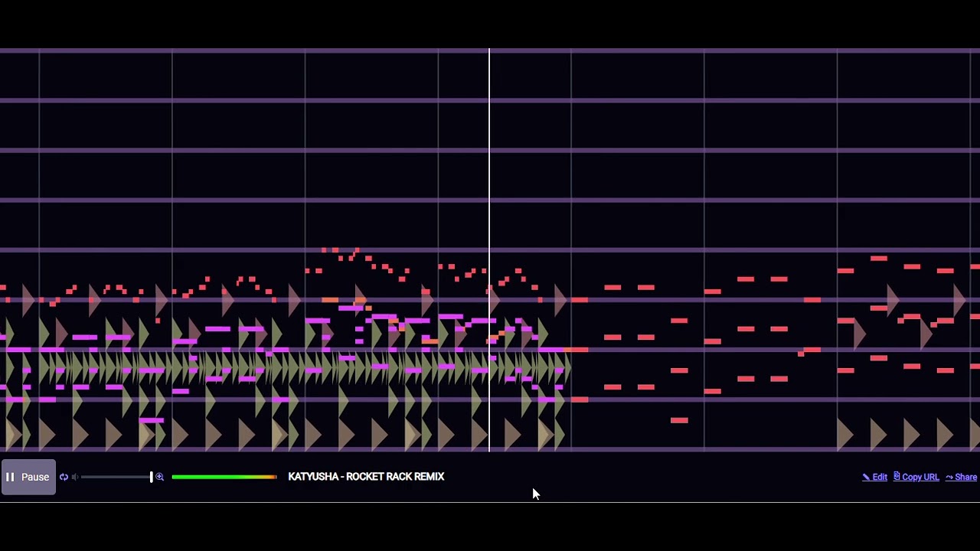The height and width of the screenshot is (551, 980).
Task: Open the Share link
Action: [x=961, y=477]
